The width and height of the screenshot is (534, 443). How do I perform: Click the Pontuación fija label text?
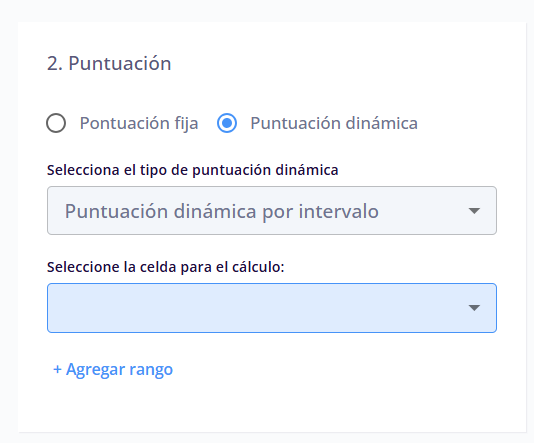pyautogui.click(x=139, y=123)
